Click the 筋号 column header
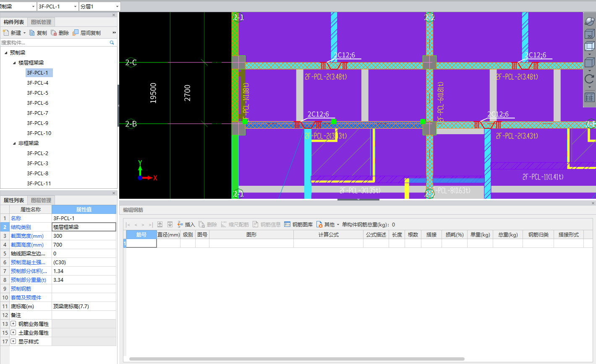Screen dimensions: 596x364 (x=141, y=235)
